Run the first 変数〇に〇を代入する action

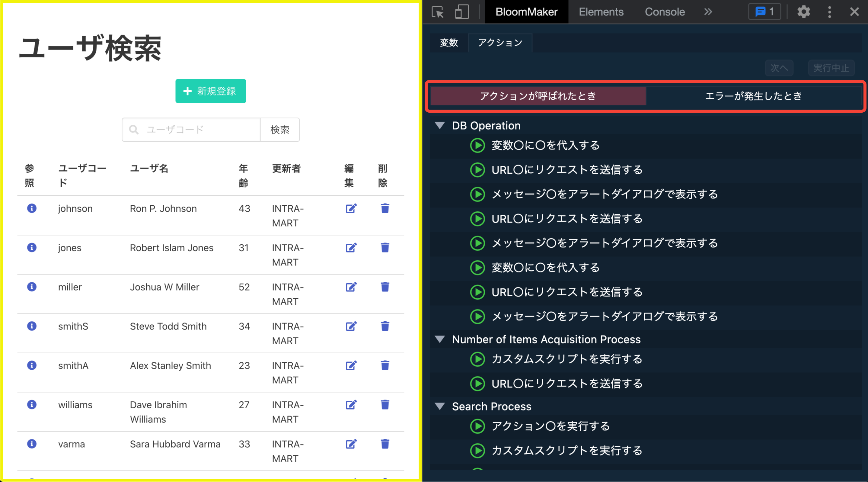477,145
